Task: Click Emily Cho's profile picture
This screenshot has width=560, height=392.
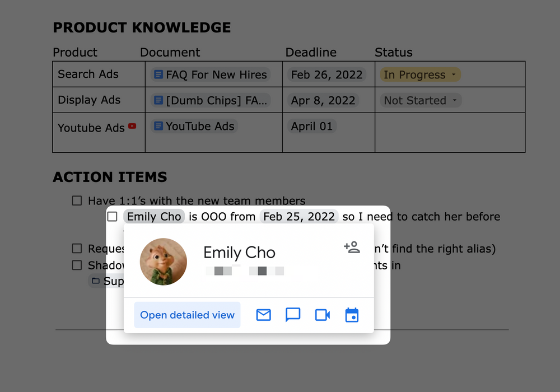Action: (x=164, y=262)
